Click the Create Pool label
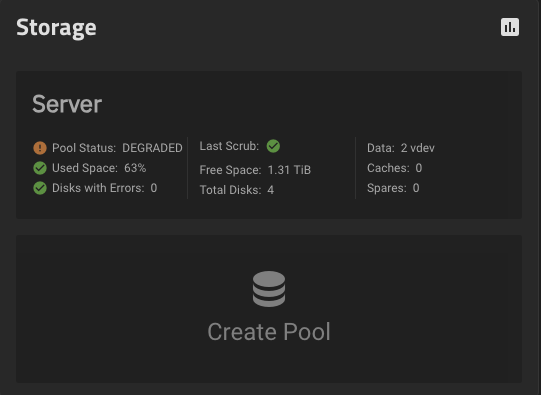541x395 pixels. pos(269,332)
